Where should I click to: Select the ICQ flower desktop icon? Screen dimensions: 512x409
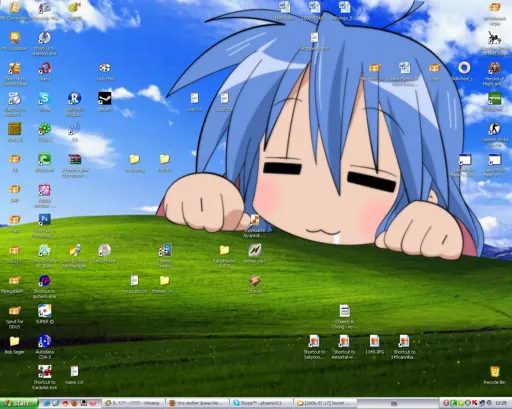pyautogui.click(x=44, y=132)
